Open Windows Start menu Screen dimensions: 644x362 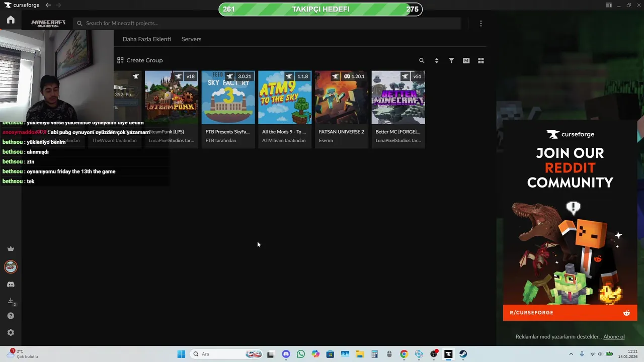181,354
